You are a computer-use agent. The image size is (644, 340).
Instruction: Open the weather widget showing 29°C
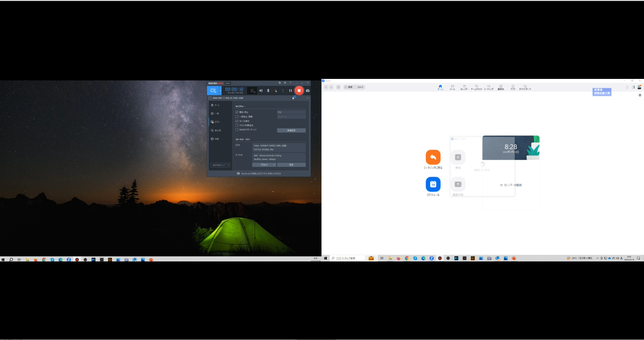pos(579,258)
